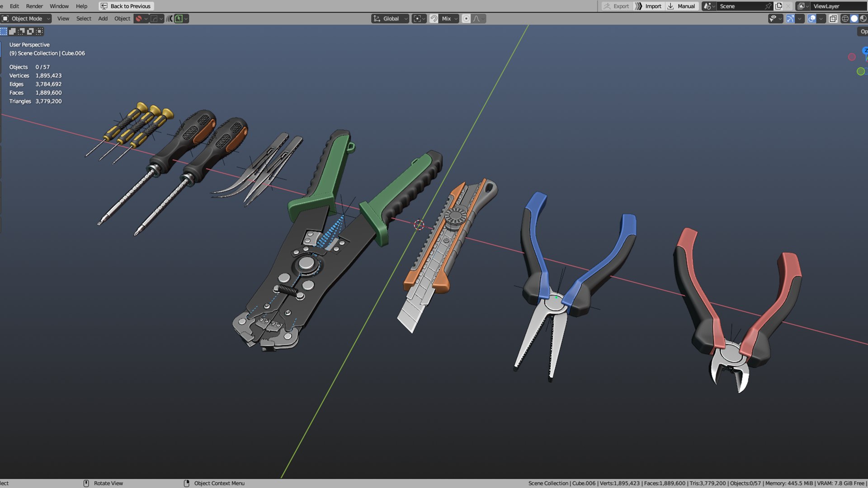Expand the gray corner icon dropdown arrow
Screen dimensions: 868x488
(x=161, y=19)
